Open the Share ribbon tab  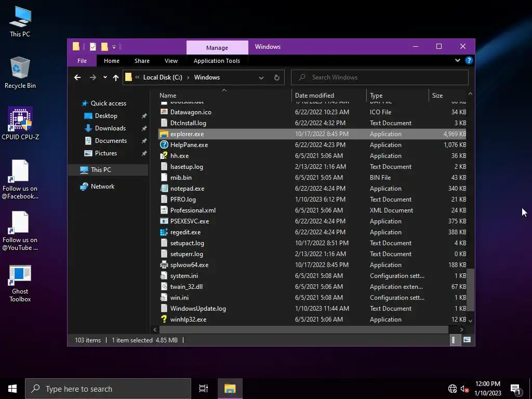[x=142, y=61]
